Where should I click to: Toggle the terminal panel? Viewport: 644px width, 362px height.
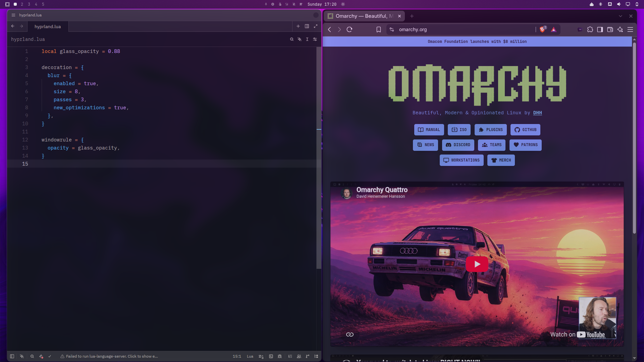click(271, 356)
